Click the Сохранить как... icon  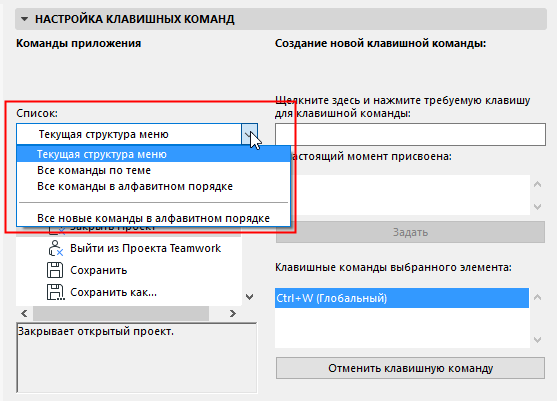coord(55,292)
